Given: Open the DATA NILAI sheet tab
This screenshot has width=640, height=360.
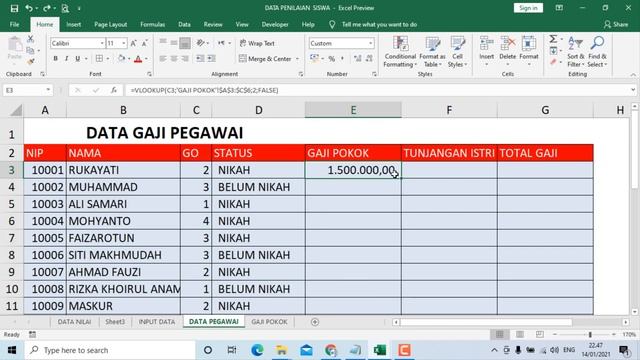Looking at the screenshot, I should 74,322.
